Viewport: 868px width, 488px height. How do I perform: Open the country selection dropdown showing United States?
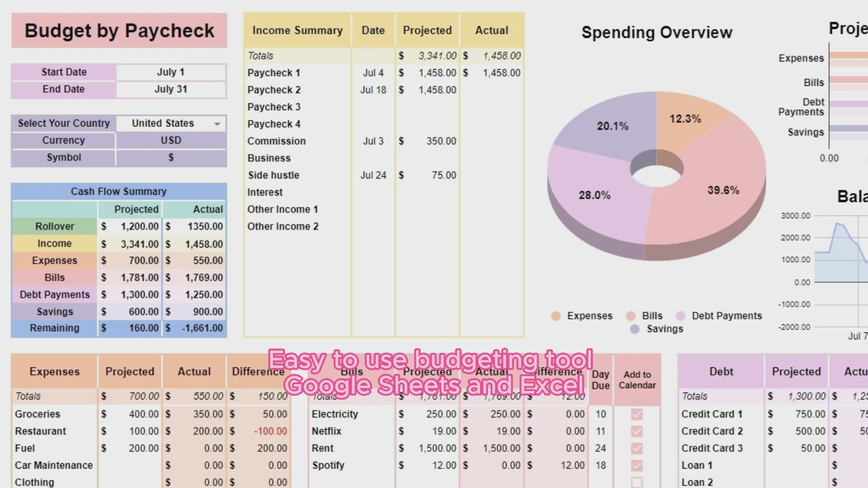click(217, 123)
